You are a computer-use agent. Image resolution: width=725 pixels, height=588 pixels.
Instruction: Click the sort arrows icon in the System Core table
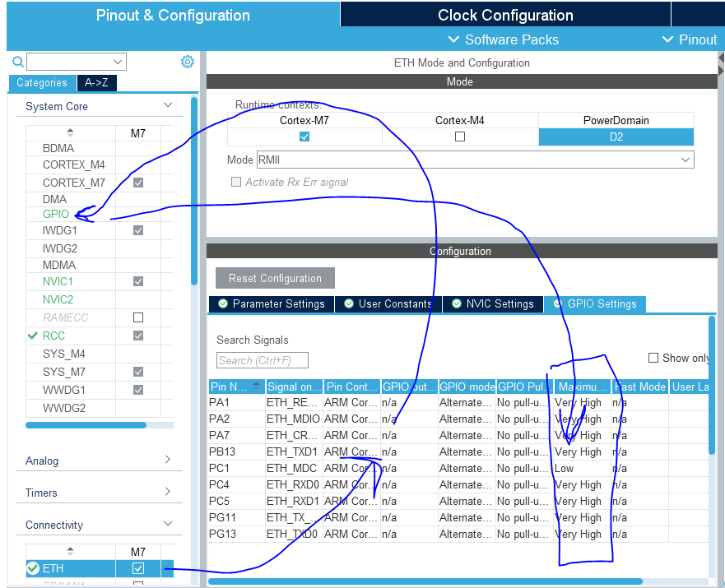70,132
